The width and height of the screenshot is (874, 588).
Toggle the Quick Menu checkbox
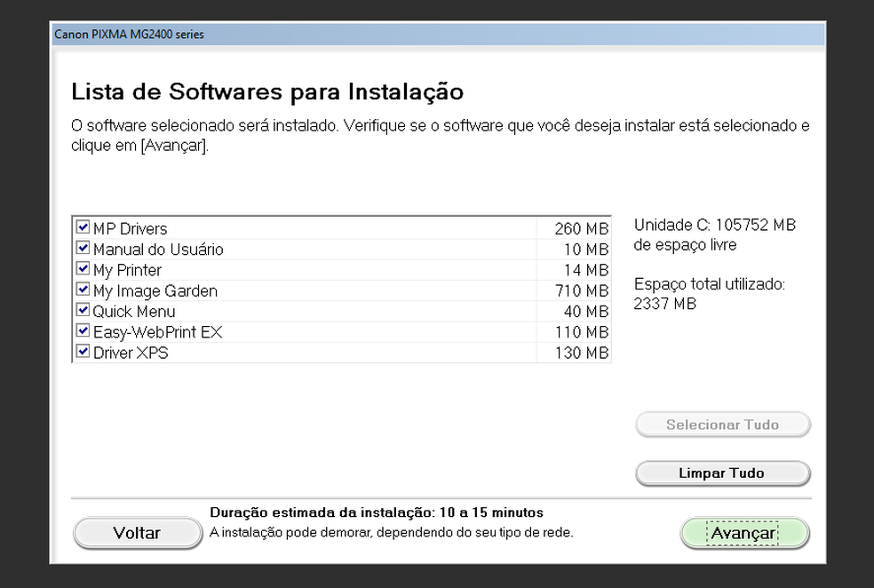pos(83,310)
